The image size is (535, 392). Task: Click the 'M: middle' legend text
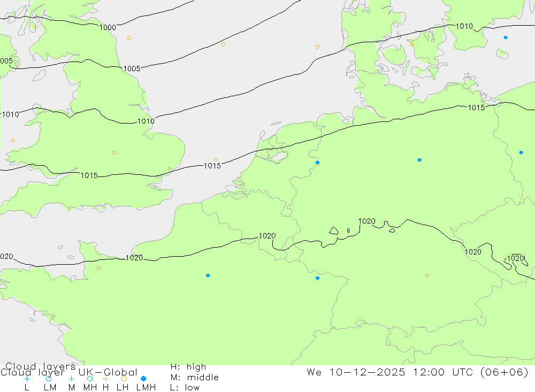pyautogui.click(x=195, y=378)
